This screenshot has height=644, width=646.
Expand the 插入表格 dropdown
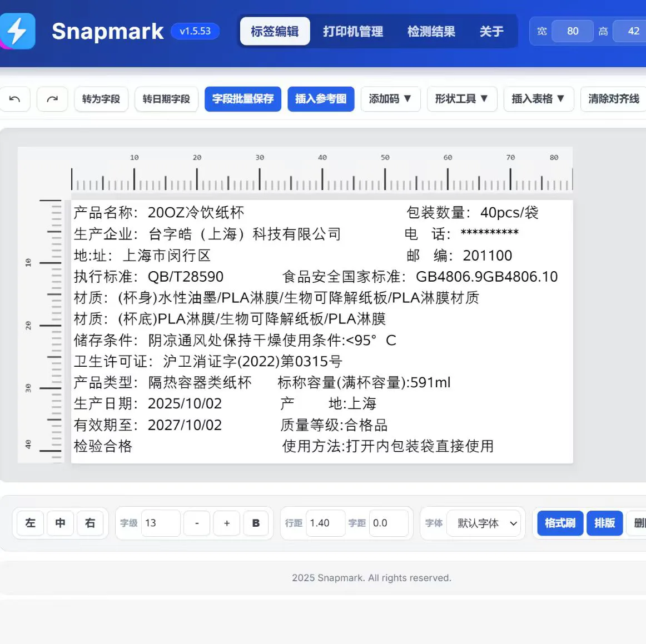coord(539,99)
